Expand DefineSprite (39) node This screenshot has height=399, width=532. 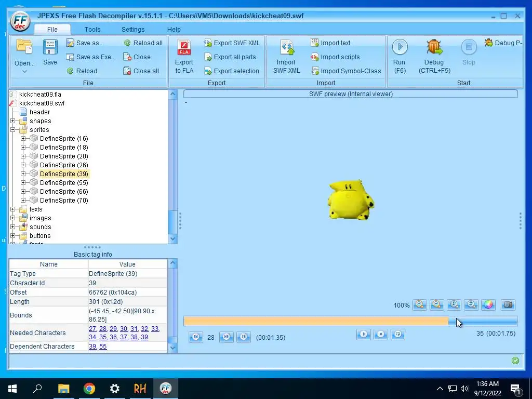tap(23, 174)
